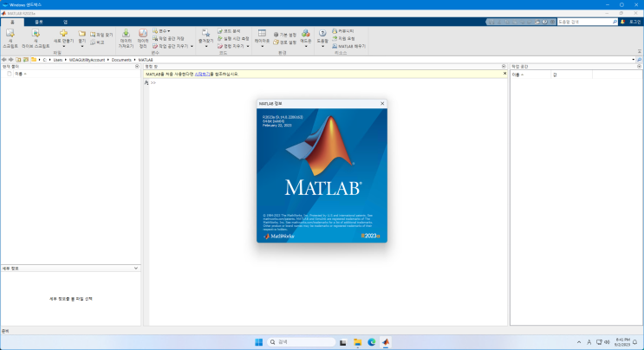Close the MATLAB About dialog
Viewport: 644px width, 350px height.
pyautogui.click(x=382, y=104)
